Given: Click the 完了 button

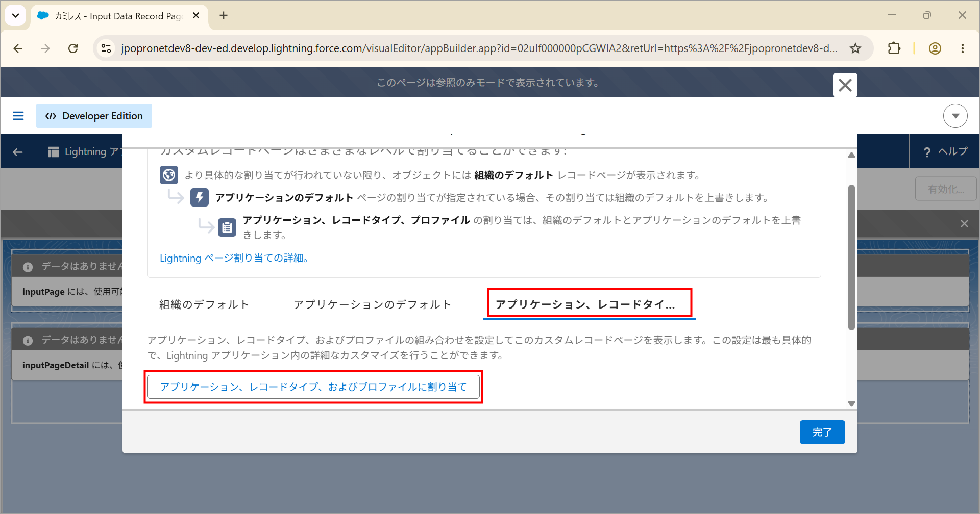Looking at the screenshot, I should coord(822,432).
